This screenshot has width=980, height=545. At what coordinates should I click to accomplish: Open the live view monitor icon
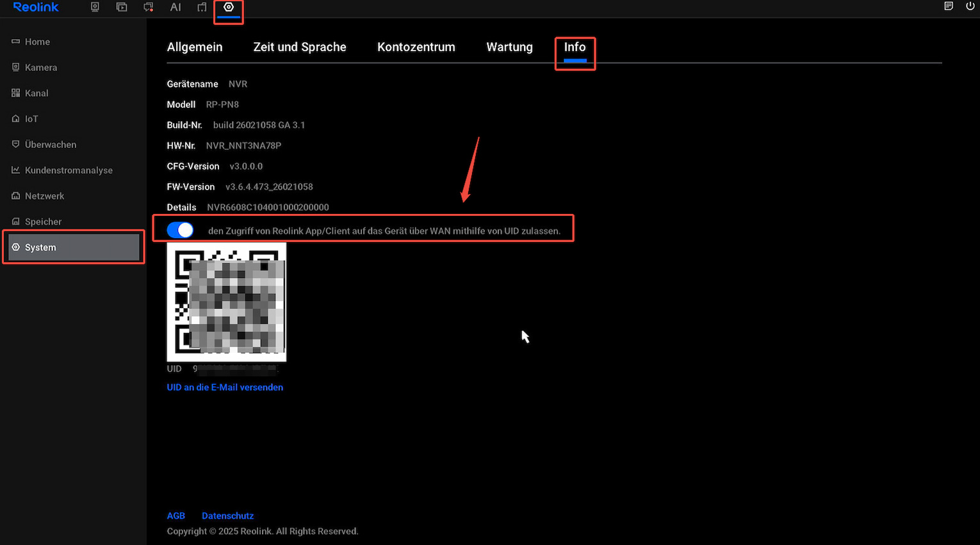[95, 7]
